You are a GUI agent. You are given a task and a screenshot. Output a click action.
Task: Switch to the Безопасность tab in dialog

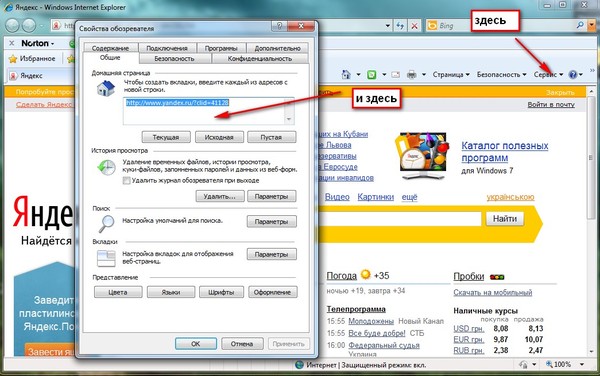(174, 59)
